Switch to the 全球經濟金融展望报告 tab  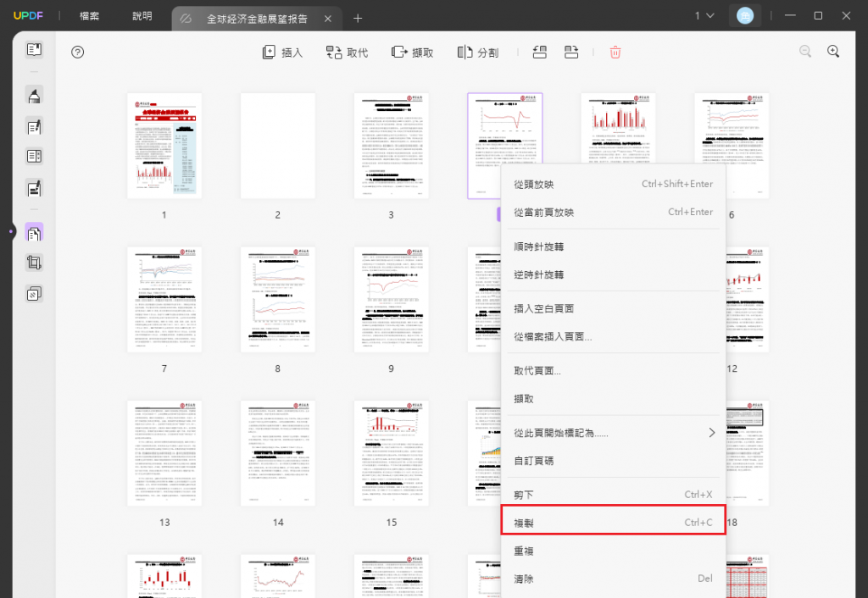click(257, 19)
